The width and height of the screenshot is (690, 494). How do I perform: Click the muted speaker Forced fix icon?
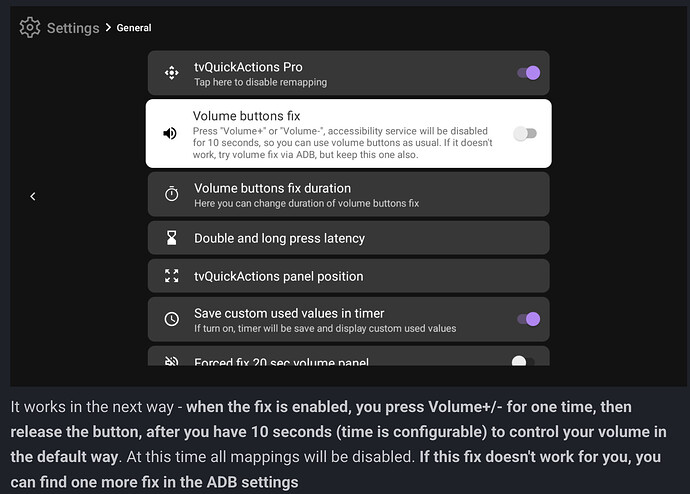click(x=171, y=362)
